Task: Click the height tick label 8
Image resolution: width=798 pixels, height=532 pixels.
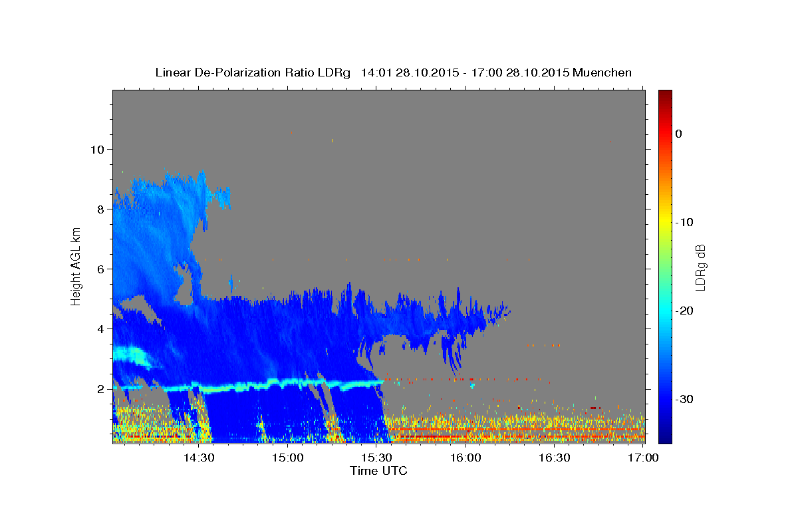Action: point(100,209)
